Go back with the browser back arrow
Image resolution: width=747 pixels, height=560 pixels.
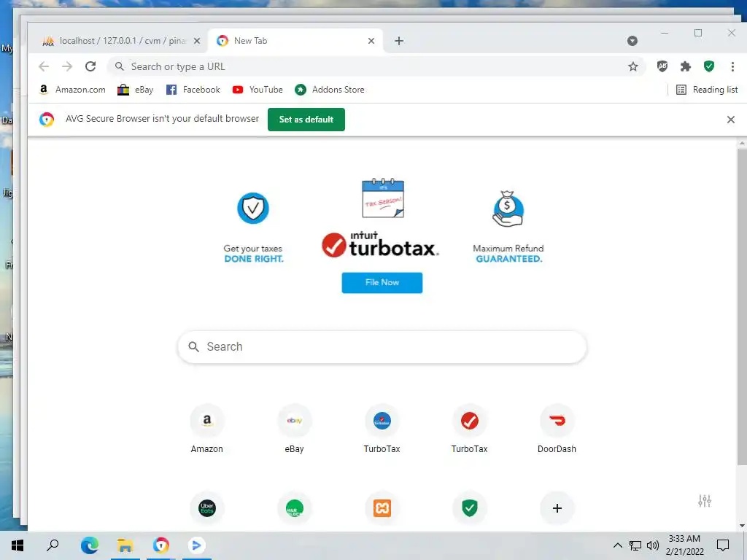tap(44, 66)
